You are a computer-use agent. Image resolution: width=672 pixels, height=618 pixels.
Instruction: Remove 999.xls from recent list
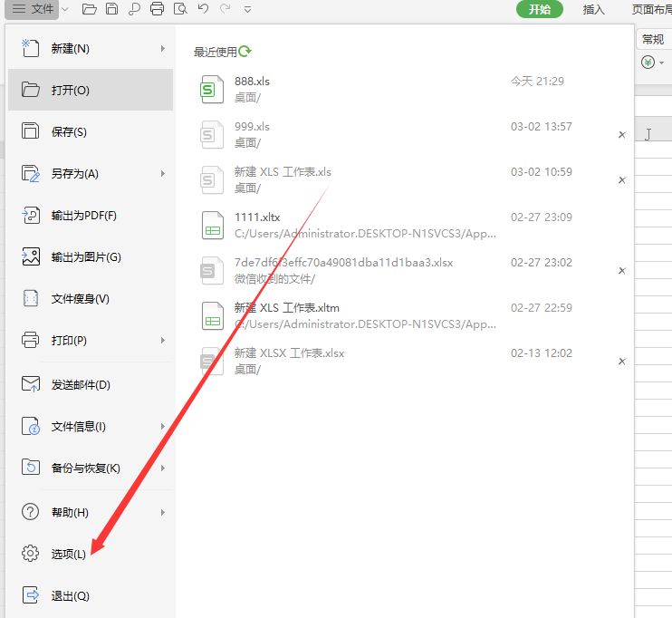pyautogui.click(x=622, y=135)
